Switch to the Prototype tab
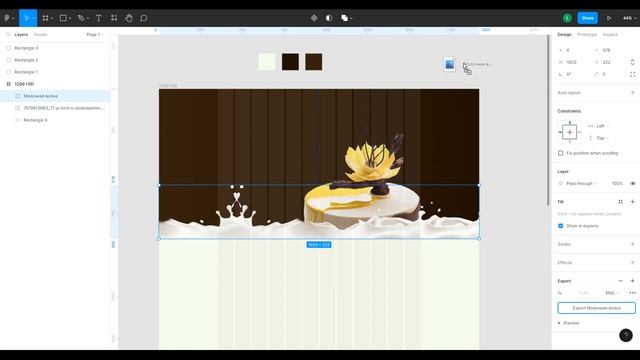Screen dimensions: 640x360 tap(587, 35)
